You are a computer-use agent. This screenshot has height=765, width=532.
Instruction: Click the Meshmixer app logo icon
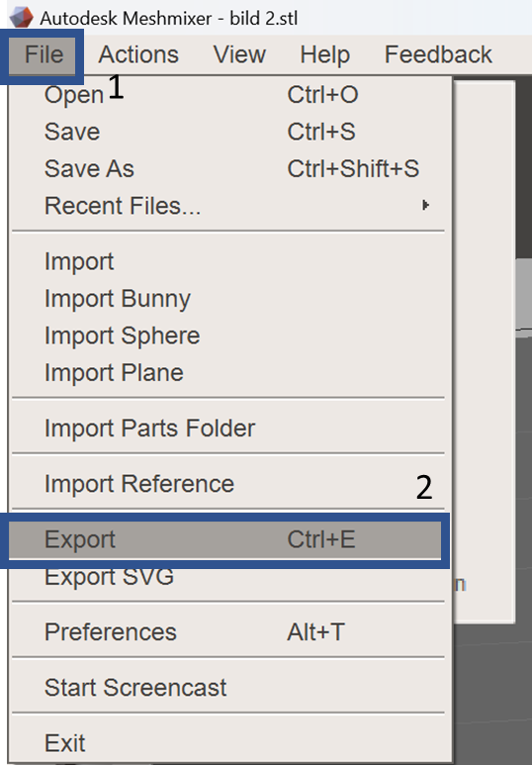(21, 17)
